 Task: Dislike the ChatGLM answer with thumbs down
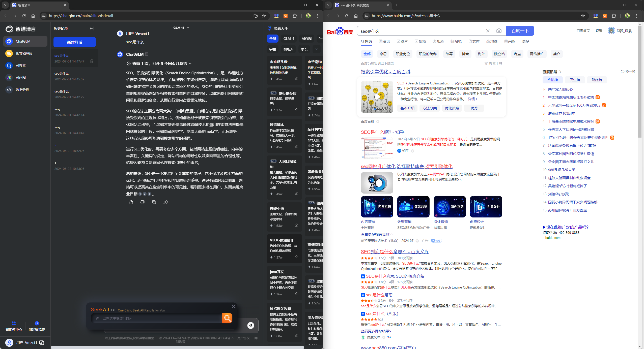[x=143, y=202]
